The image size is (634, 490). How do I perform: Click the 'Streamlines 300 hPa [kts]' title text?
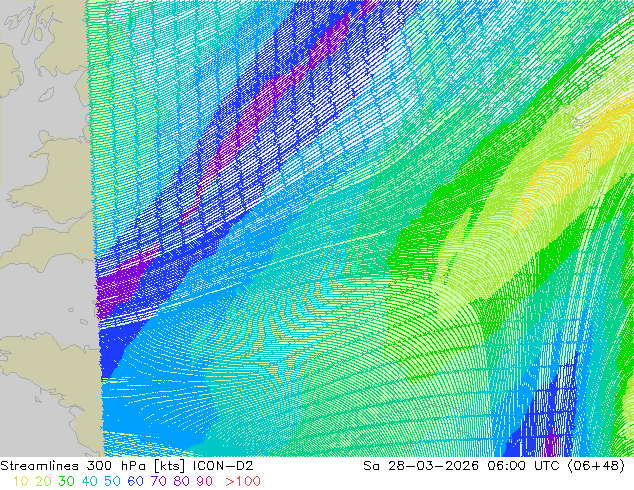point(93,466)
